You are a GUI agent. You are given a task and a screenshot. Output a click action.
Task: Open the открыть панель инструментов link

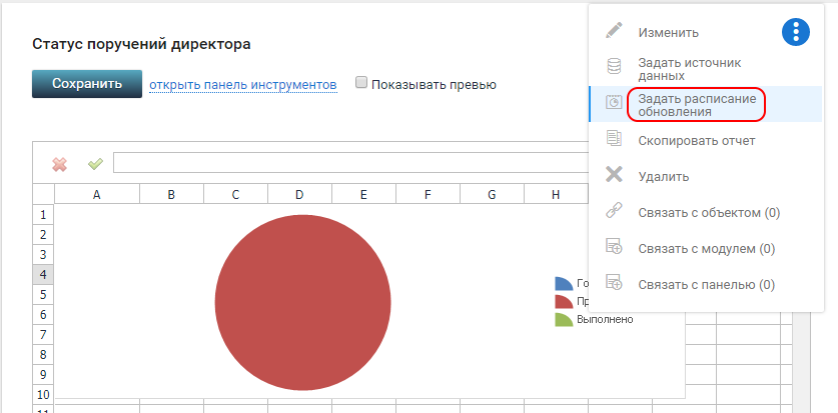tap(243, 85)
